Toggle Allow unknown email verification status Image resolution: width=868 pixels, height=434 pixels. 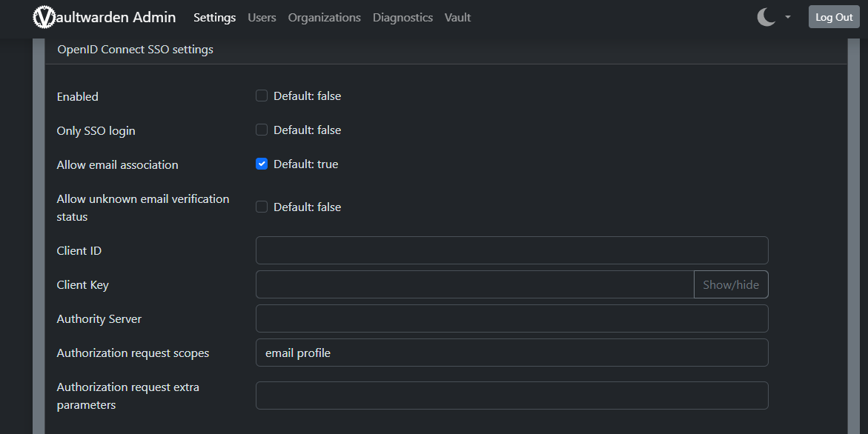[x=262, y=207]
